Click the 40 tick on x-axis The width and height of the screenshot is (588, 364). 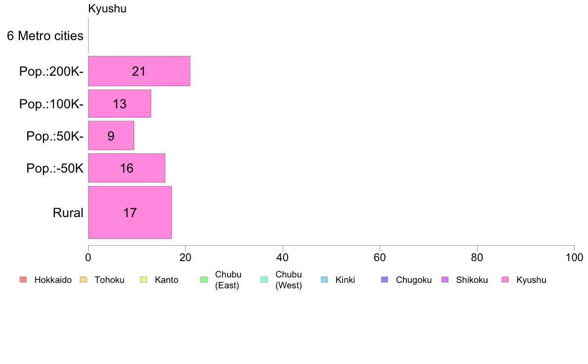click(283, 258)
